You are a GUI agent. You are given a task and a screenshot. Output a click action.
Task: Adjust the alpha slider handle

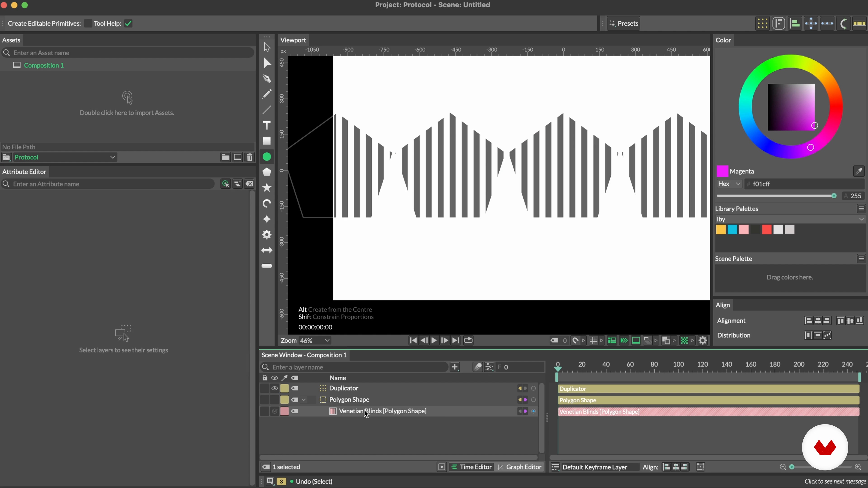coord(834,196)
